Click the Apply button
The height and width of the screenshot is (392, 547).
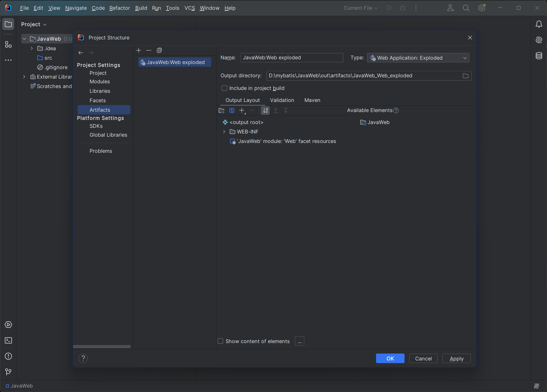[456, 359]
